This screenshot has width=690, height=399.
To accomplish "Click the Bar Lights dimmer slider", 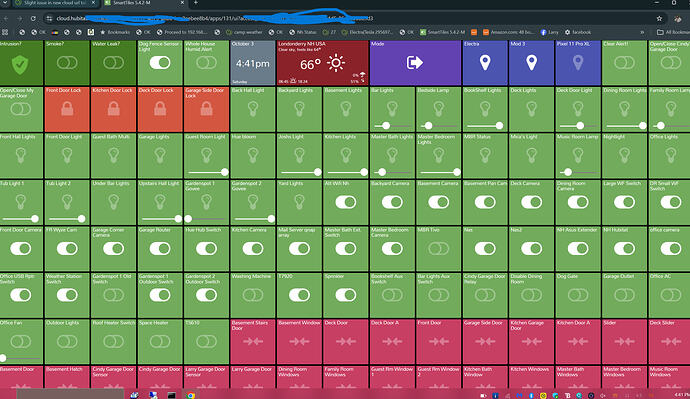I will tap(392, 126).
